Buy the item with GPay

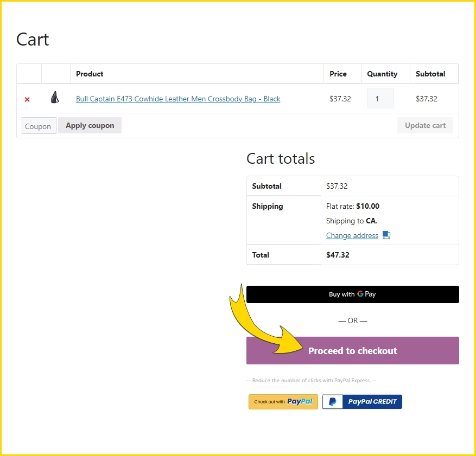[x=352, y=294]
